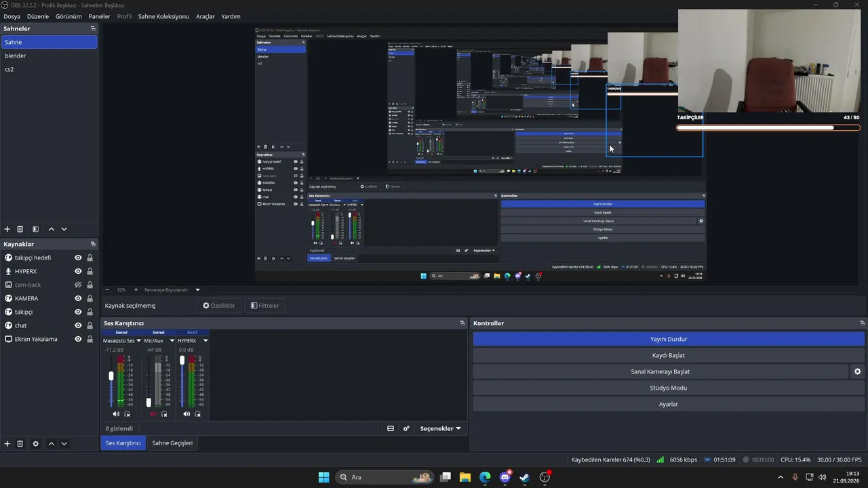This screenshot has height=488, width=868.
Task: Open Masaüstü Ses channel dropdown arrow
Action: pos(138,341)
